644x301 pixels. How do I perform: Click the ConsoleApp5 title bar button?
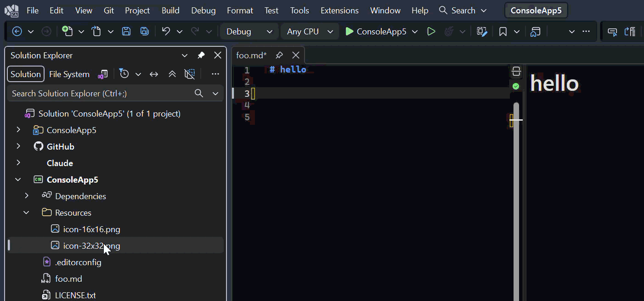(x=536, y=10)
